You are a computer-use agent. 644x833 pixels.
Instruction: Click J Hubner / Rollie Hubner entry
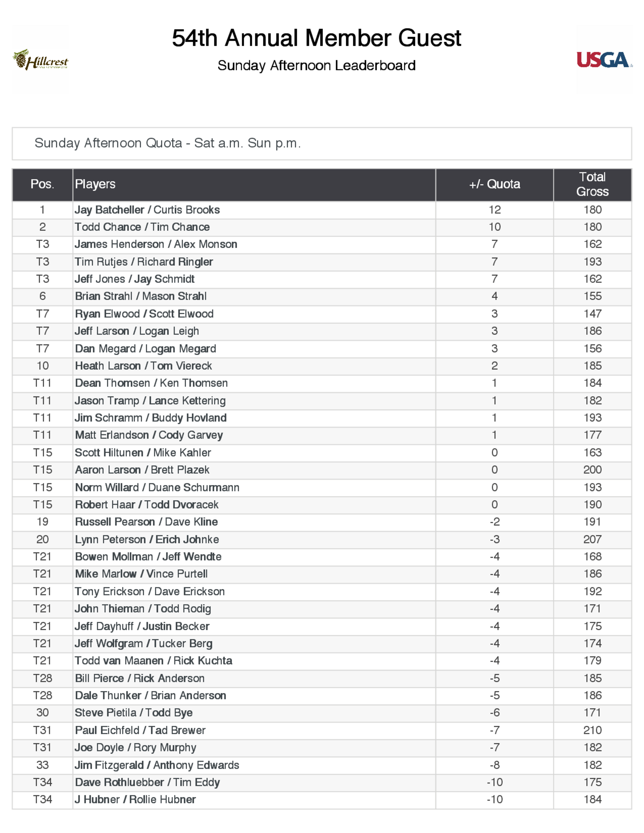click(x=135, y=800)
